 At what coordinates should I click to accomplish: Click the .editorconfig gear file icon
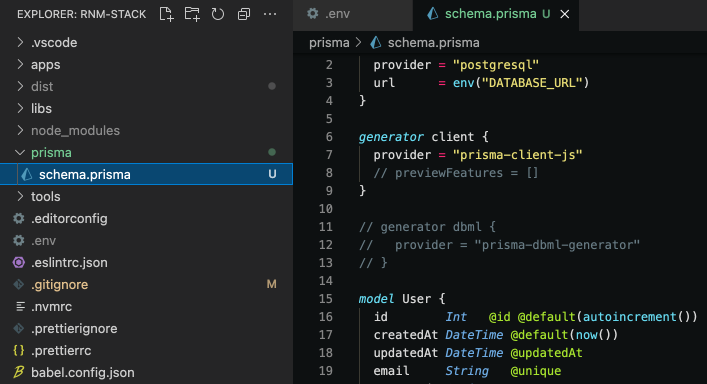(x=18, y=219)
